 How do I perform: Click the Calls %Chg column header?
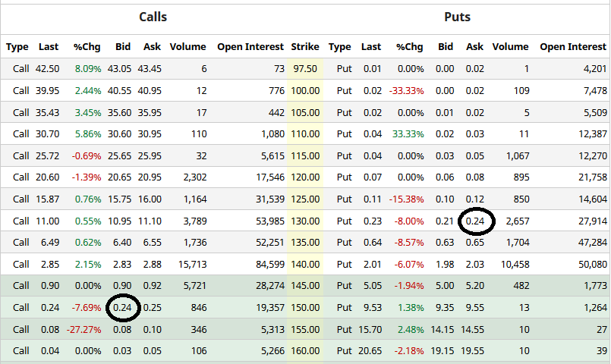click(87, 47)
